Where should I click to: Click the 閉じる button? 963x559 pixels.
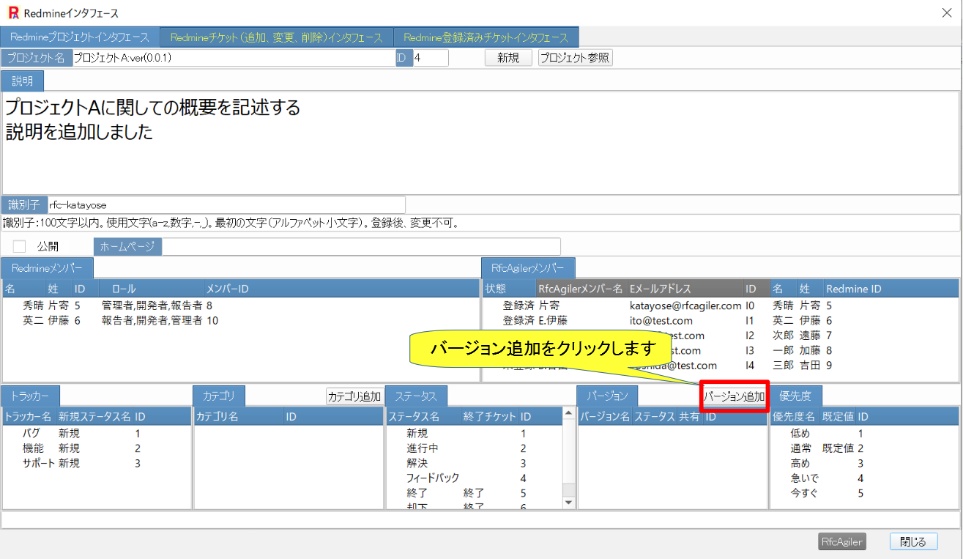pyautogui.click(x=913, y=542)
